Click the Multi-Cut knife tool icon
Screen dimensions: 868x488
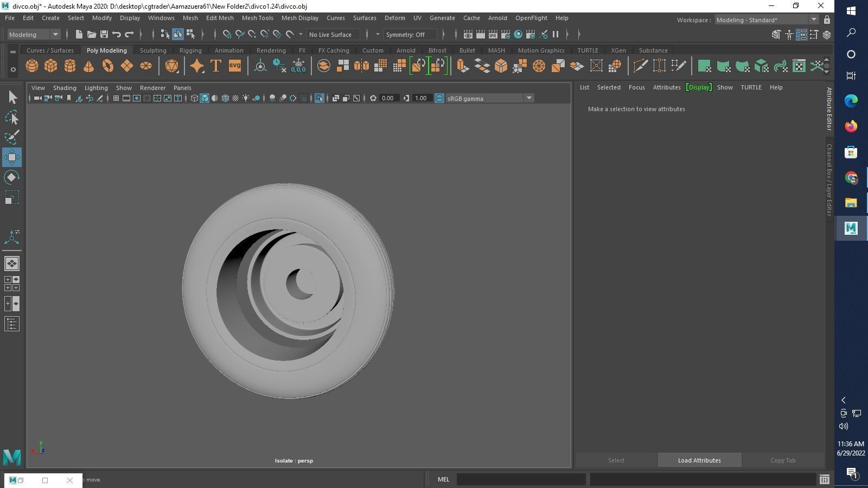[x=640, y=66]
